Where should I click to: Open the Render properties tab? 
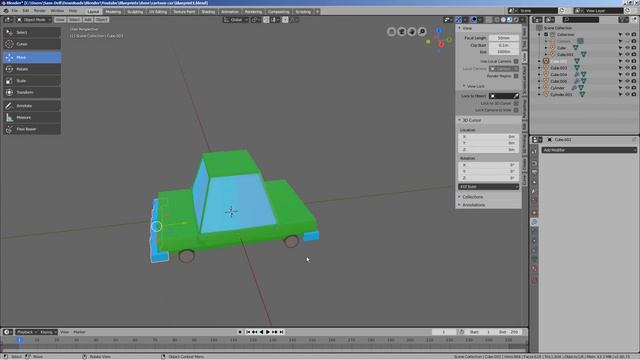click(534, 163)
